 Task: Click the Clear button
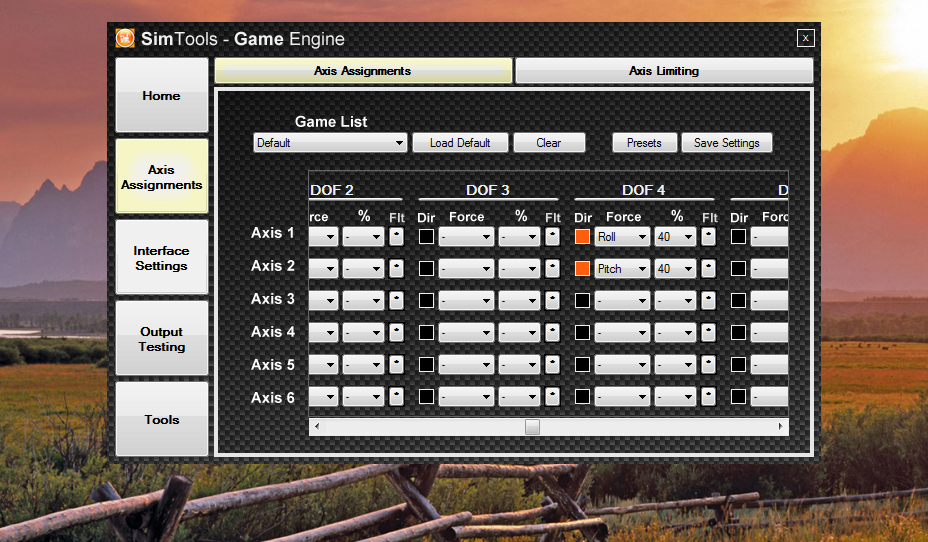(549, 143)
